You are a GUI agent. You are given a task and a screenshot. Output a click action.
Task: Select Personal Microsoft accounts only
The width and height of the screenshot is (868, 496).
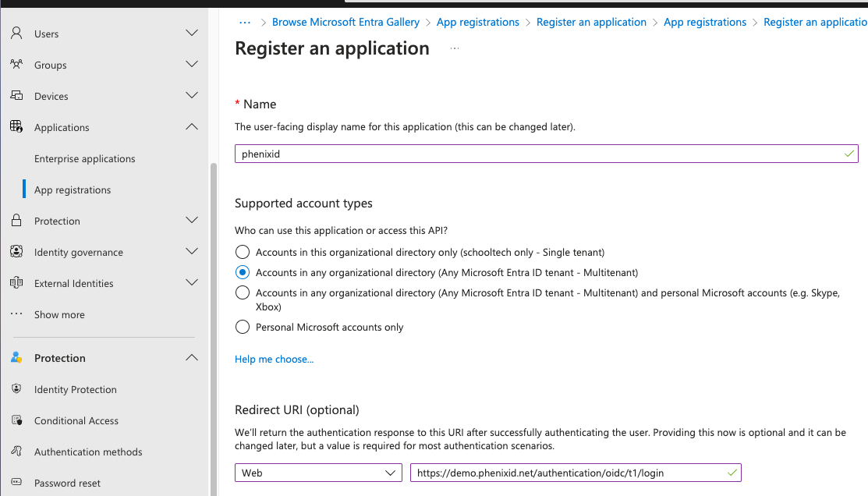[x=243, y=328]
